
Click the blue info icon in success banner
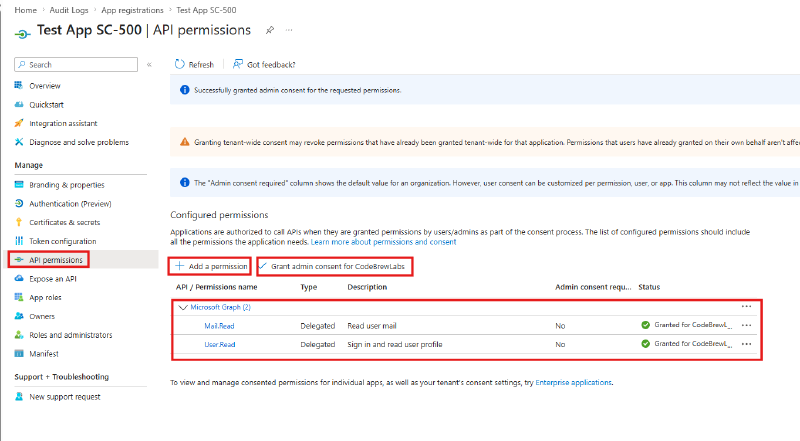coord(184,90)
